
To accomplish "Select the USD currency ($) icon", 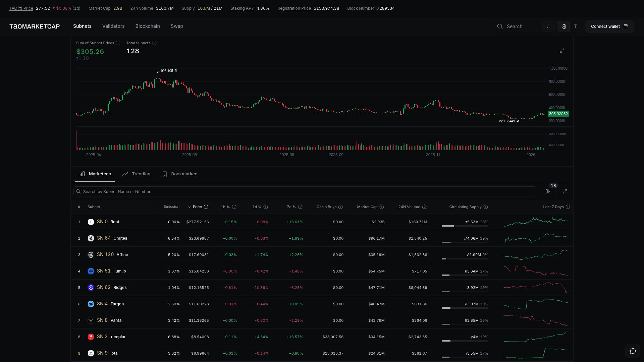I will pyautogui.click(x=564, y=26).
